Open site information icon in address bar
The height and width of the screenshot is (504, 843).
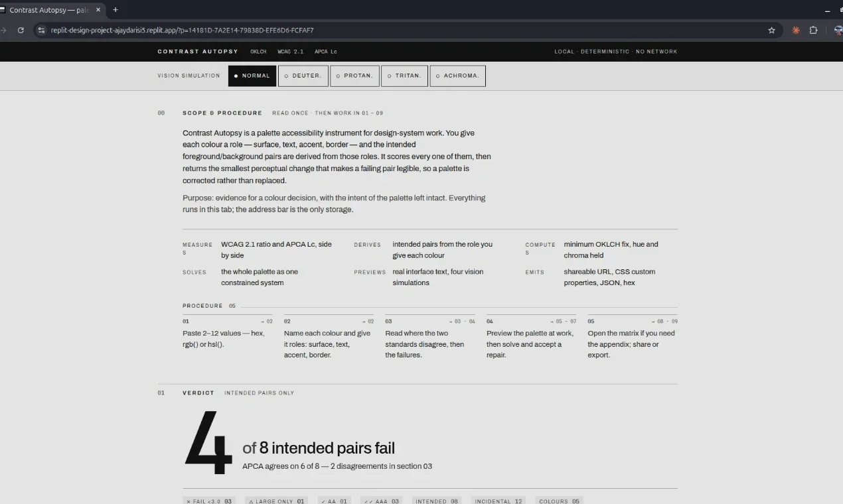[41, 30]
